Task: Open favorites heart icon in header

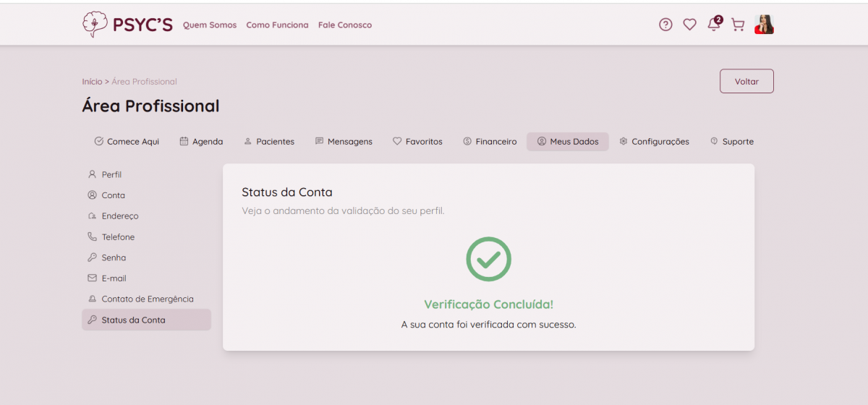Action: click(689, 25)
